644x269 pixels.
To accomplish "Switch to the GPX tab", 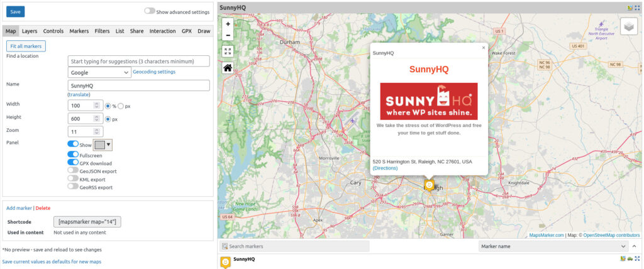I will [187, 31].
